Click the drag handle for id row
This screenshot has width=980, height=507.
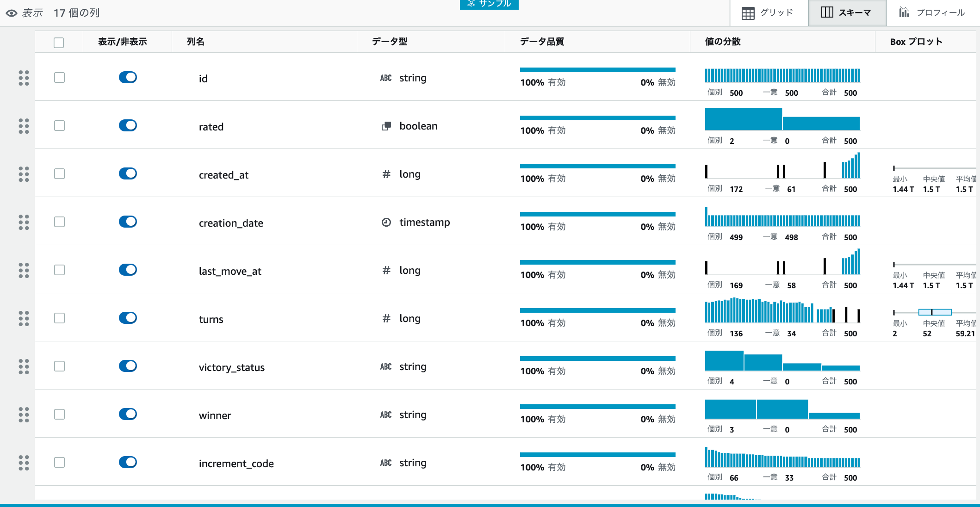(24, 78)
